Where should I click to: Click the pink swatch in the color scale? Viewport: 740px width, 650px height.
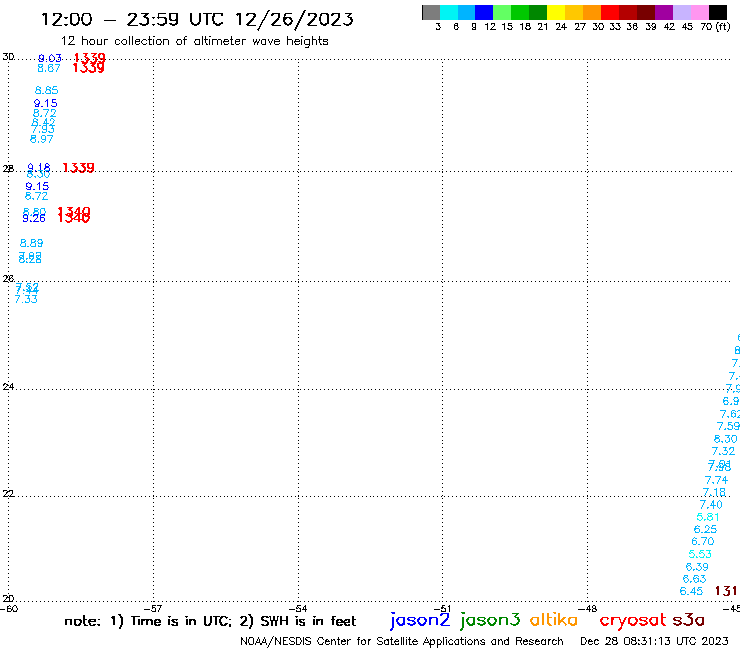click(699, 12)
